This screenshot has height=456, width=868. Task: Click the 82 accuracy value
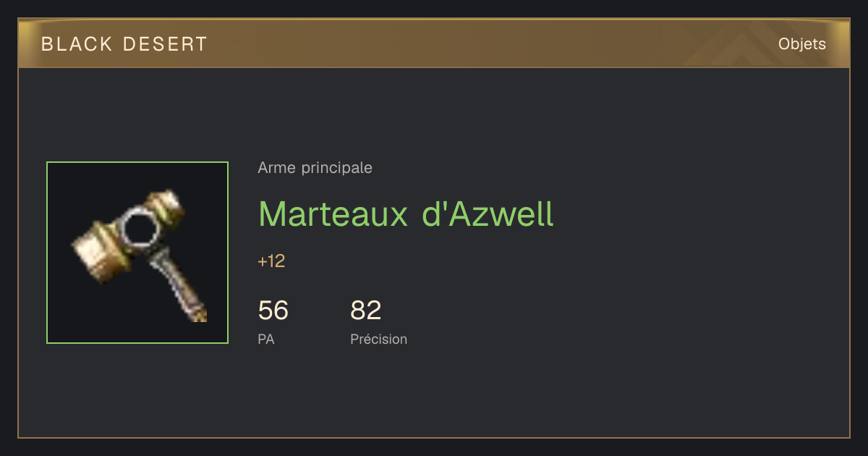tap(366, 311)
